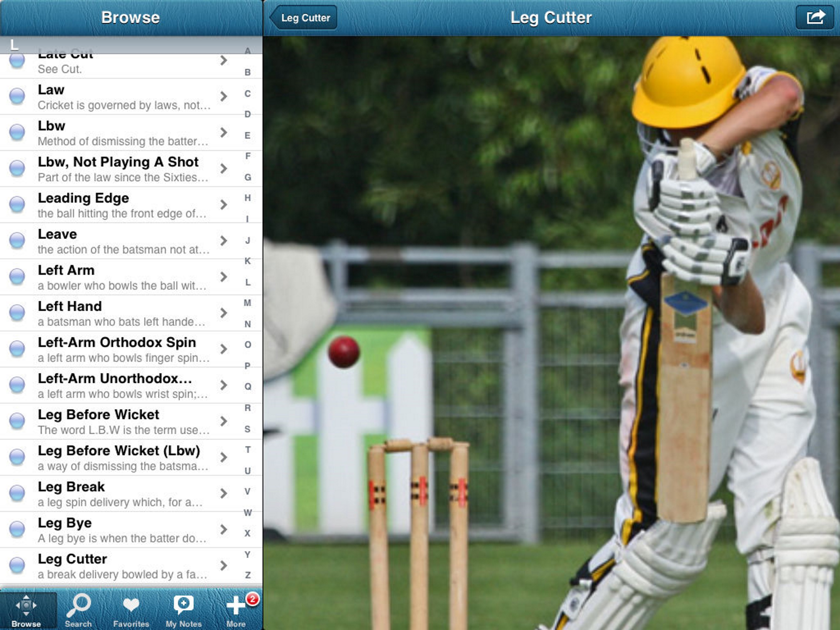Toggle the blue circle next to Left Hand
Viewport: 840px width, 630px height.
click(17, 313)
